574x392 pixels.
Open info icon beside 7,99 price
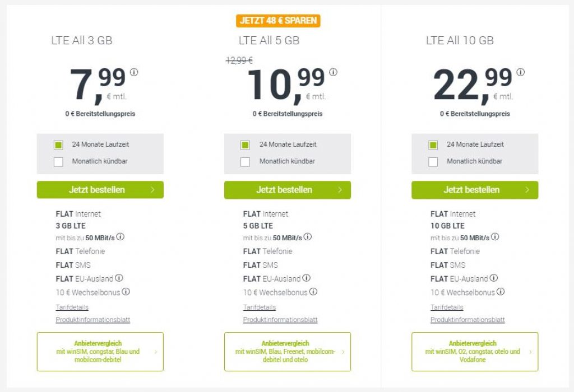(x=134, y=72)
